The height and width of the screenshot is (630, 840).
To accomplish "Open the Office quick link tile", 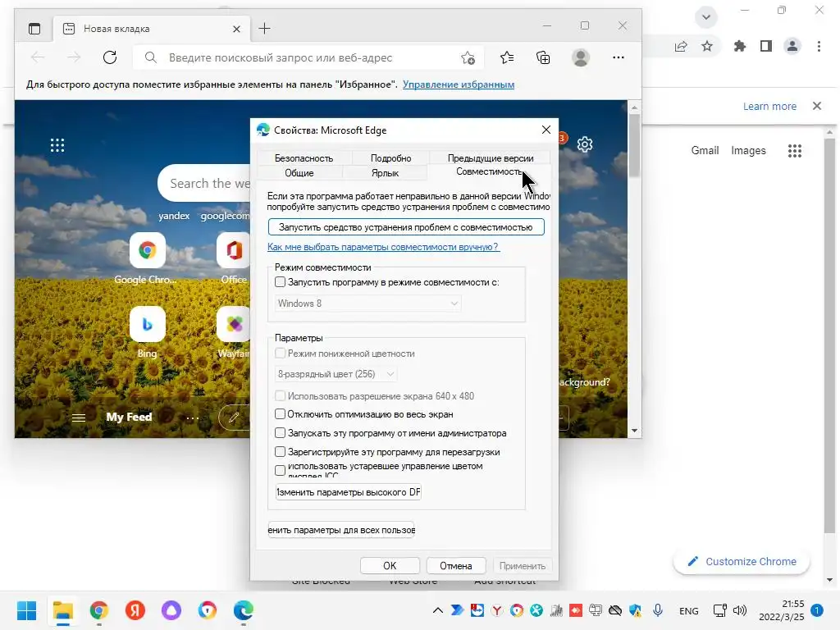I will [234, 250].
